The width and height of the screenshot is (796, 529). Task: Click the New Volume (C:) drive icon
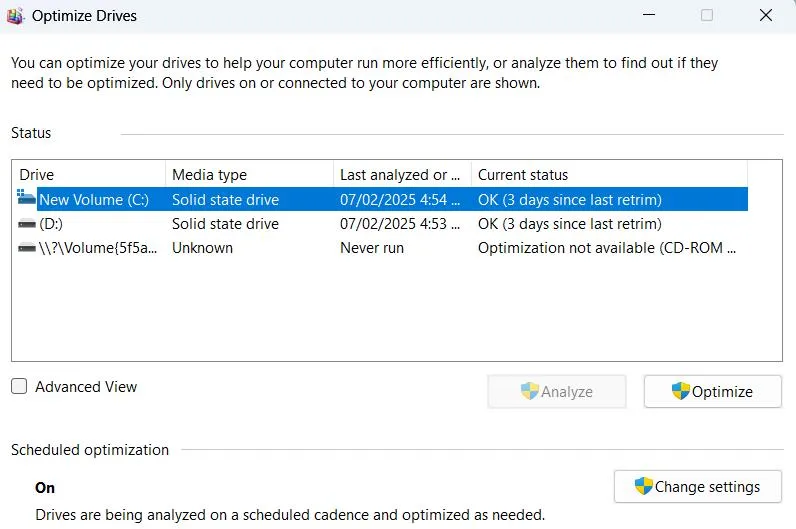[26, 197]
